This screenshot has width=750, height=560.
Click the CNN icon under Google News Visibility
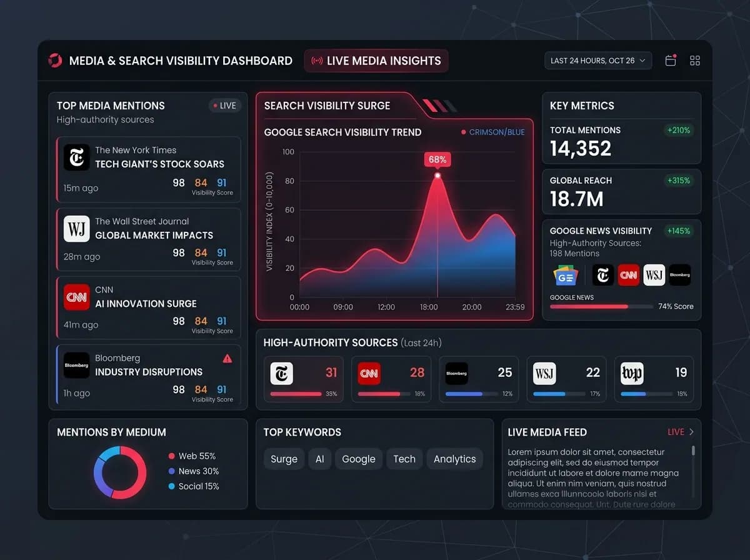click(x=629, y=275)
